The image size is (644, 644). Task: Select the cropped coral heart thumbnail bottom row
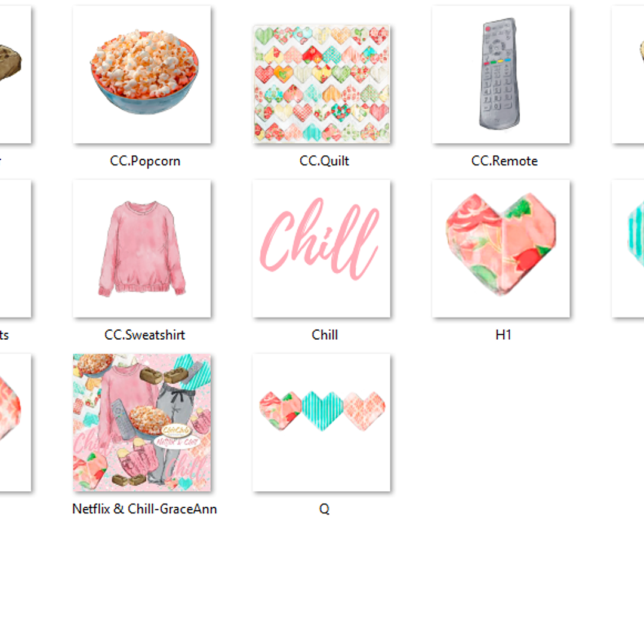15,423
